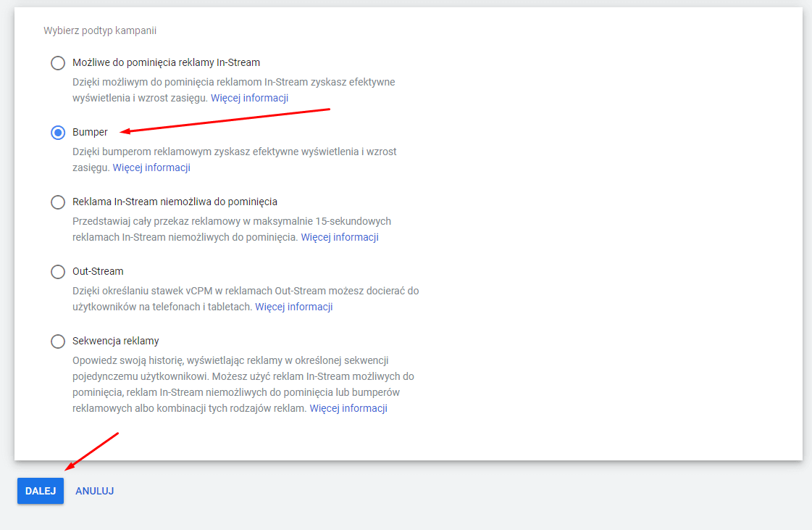Image resolution: width=812 pixels, height=530 pixels.
Task: Open Więcej informacji link under Sekwencja reklamy
Action: point(348,408)
